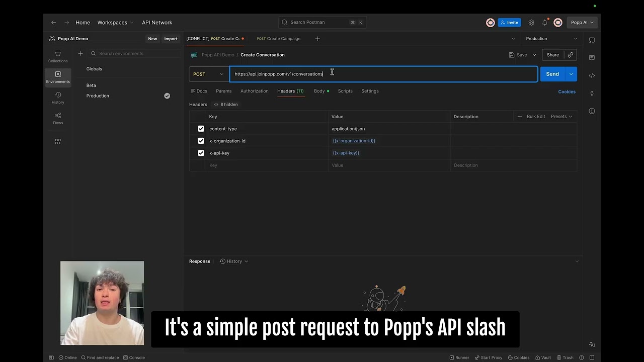Image resolution: width=644 pixels, height=362 pixels.
Task: Uncheck the x-api-key header
Action: click(201, 153)
